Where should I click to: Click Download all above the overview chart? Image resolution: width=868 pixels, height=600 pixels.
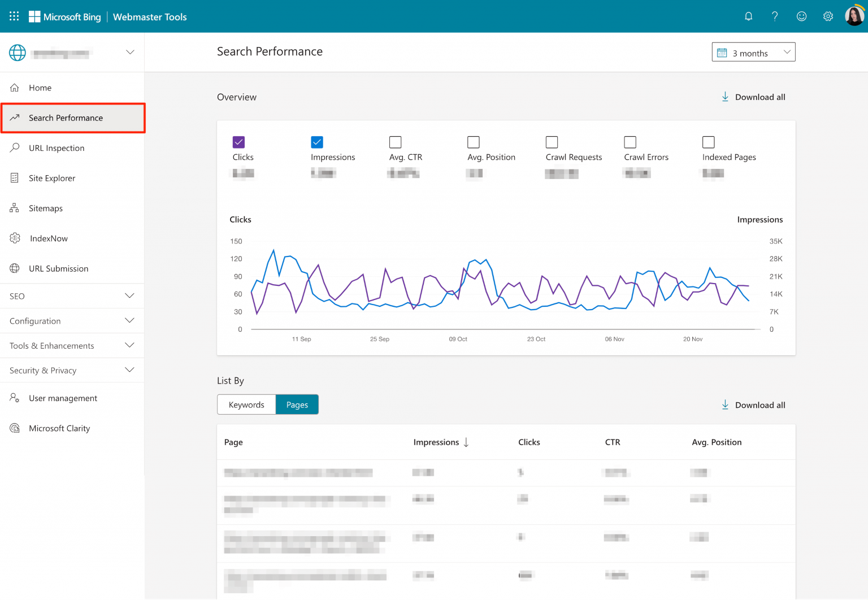tap(753, 97)
